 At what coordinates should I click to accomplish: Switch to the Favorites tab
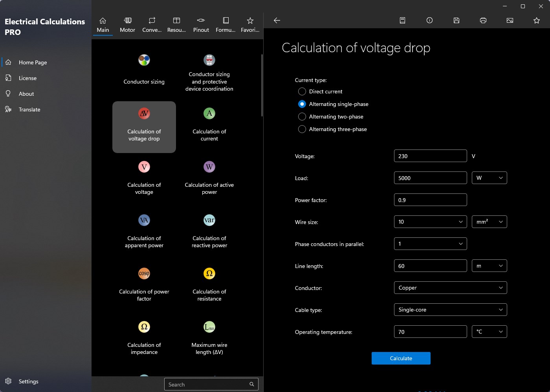pos(250,25)
